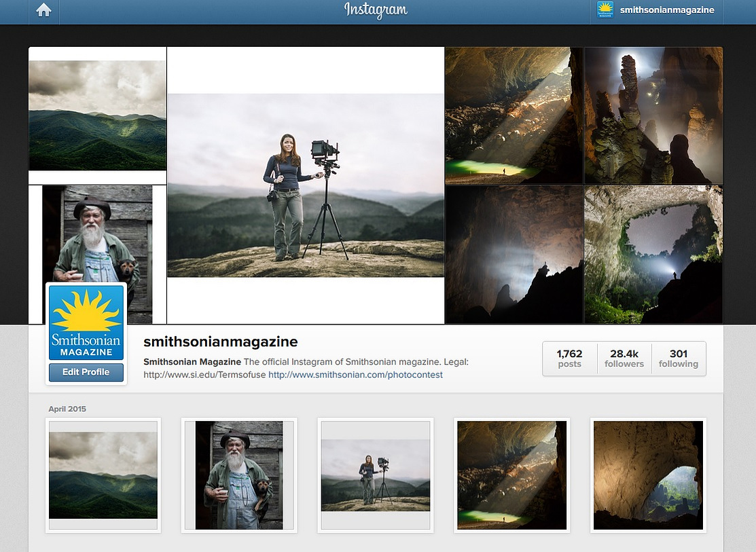Click the small Smithsonian avatar in header
Screen dimensions: 756x552
coord(605,10)
